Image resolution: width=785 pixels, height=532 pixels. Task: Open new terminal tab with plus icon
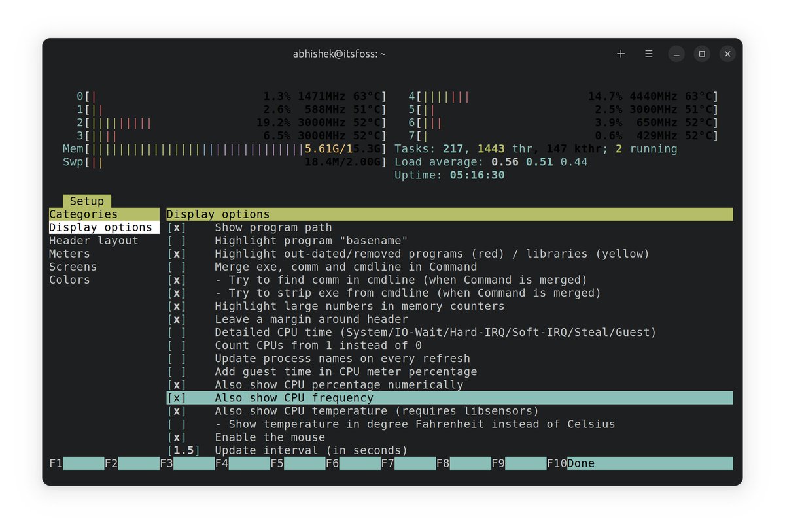coord(621,54)
